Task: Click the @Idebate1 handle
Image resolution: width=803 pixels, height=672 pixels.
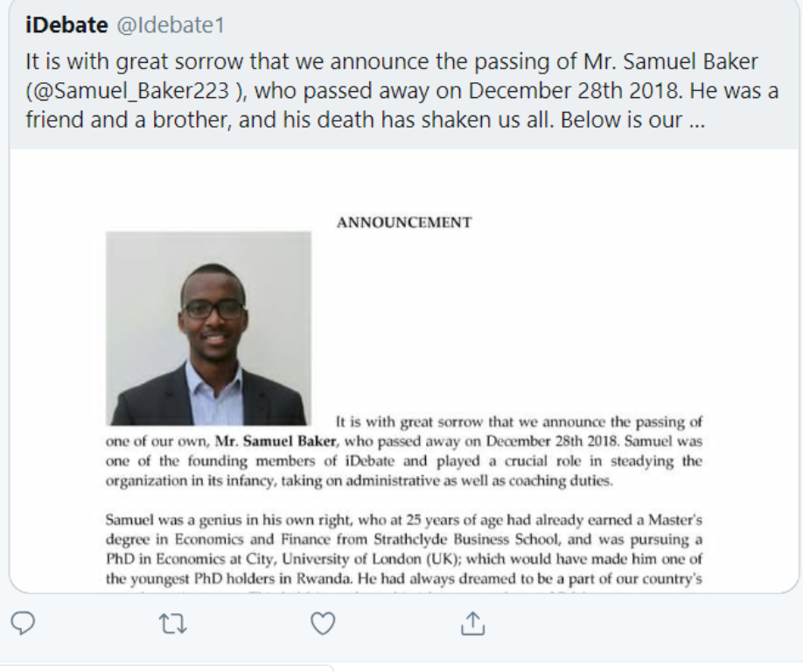Action: pyautogui.click(x=170, y=25)
